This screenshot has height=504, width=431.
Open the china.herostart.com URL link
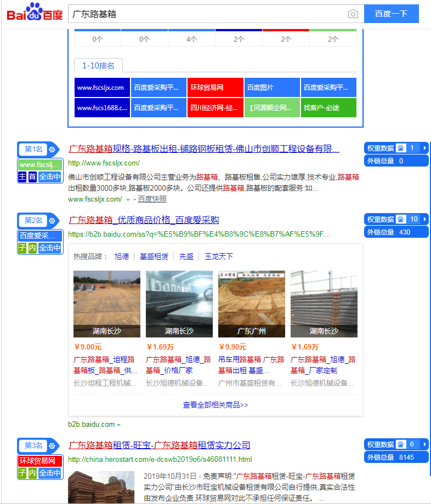[160, 459]
